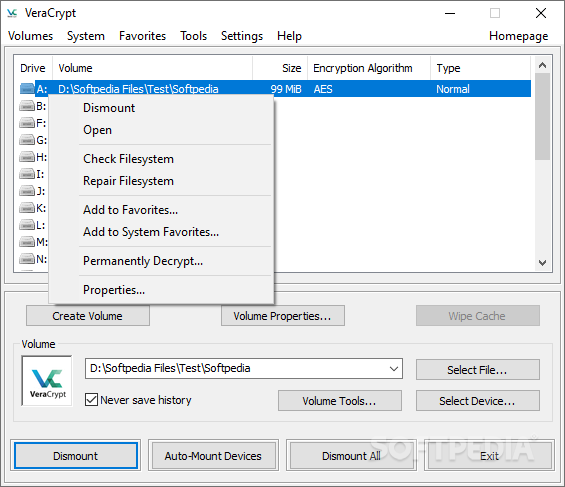Open the Help menu

pos(289,36)
